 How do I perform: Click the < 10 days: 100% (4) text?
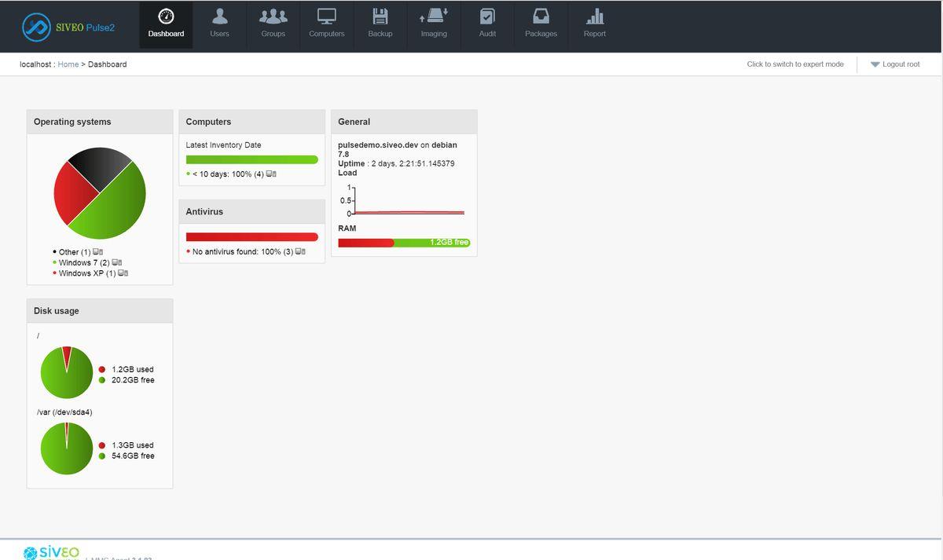pos(228,174)
